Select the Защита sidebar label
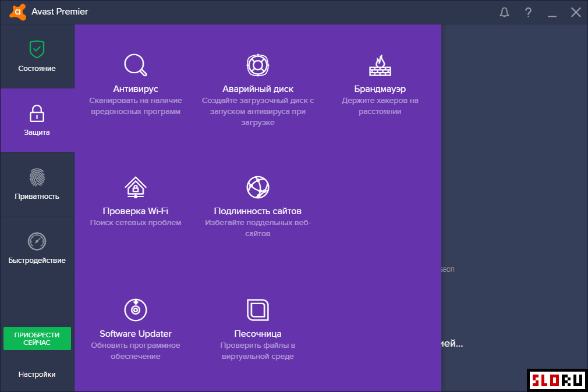The image size is (588, 392). click(x=37, y=132)
